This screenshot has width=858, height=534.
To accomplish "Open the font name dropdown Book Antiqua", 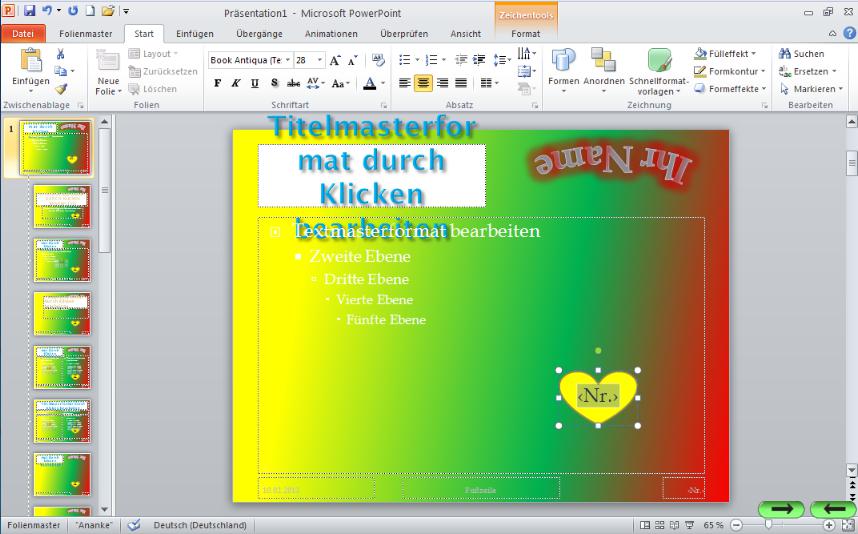I will [x=289, y=60].
